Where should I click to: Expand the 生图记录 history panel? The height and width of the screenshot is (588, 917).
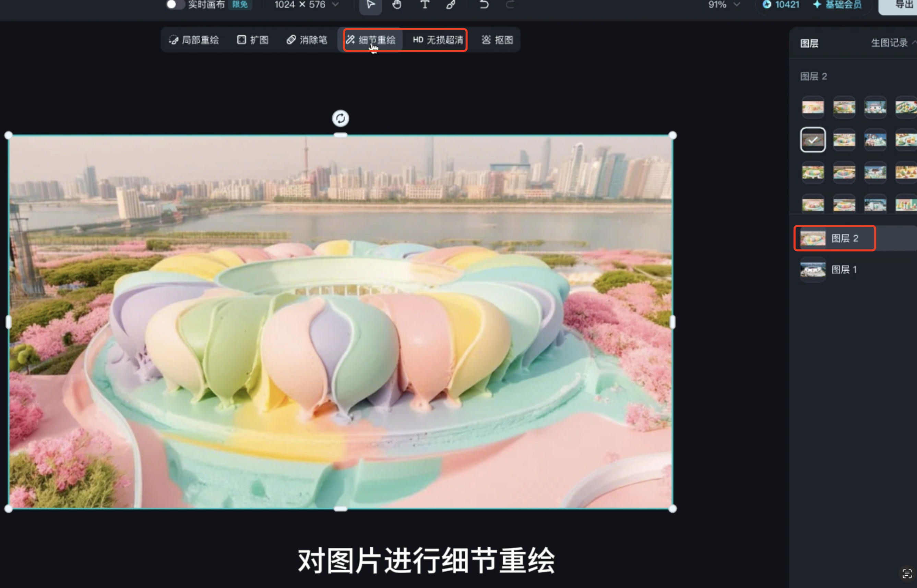click(x=893, y=43)
